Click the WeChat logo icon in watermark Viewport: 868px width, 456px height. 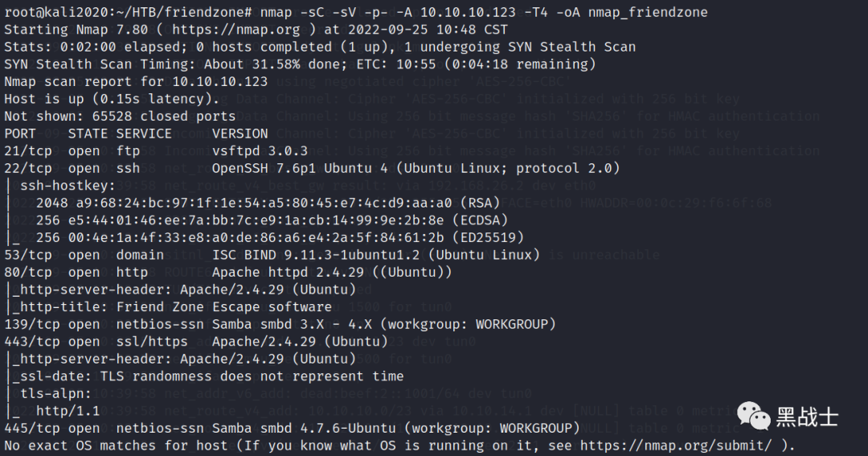(753, 416)
